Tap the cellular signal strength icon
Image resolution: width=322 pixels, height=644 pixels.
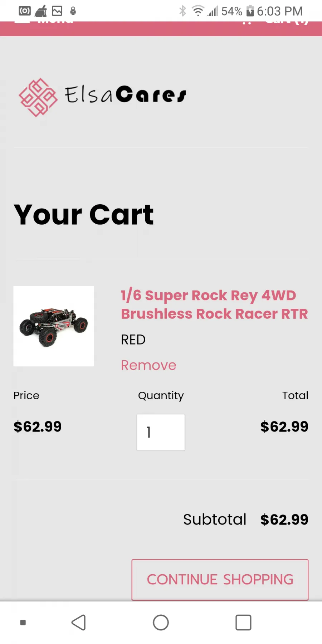[x=213, y=11]
